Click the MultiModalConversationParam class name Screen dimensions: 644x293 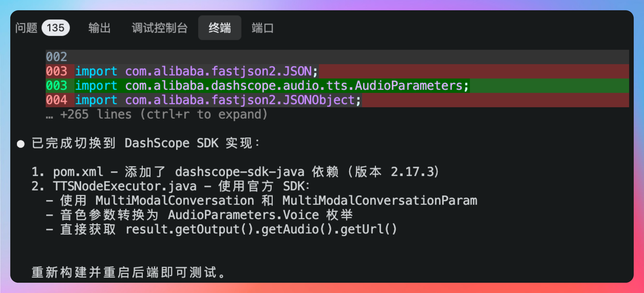coord(380,201)
